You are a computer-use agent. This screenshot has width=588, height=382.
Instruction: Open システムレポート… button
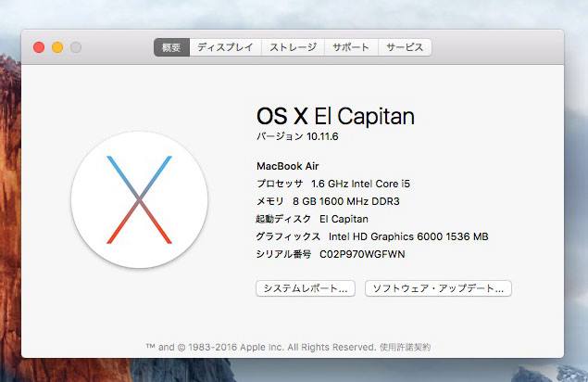[x=306, y=288]
